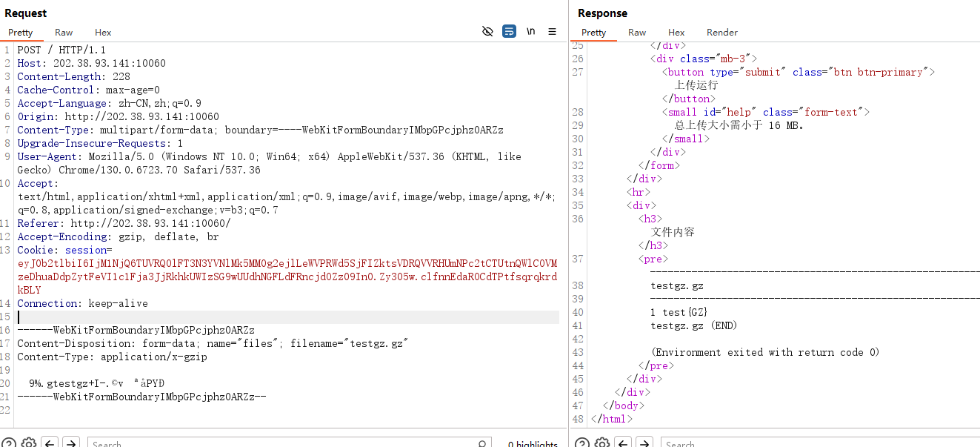Click the Request panel title
The image size is (980, 447).
tap(26, 13)
